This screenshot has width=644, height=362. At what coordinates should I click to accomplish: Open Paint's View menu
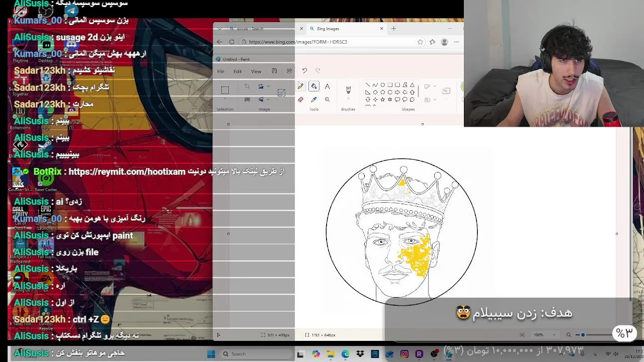click(256, 71)
